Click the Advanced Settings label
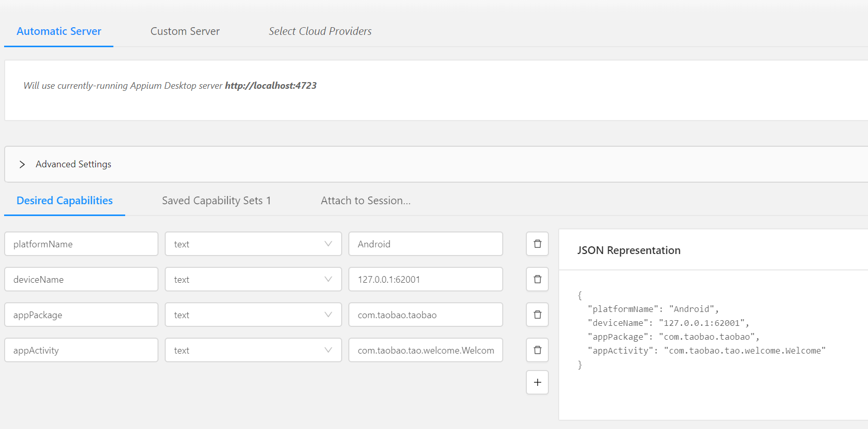This screenshot has height=429, width=868. [x=73, y=164]
